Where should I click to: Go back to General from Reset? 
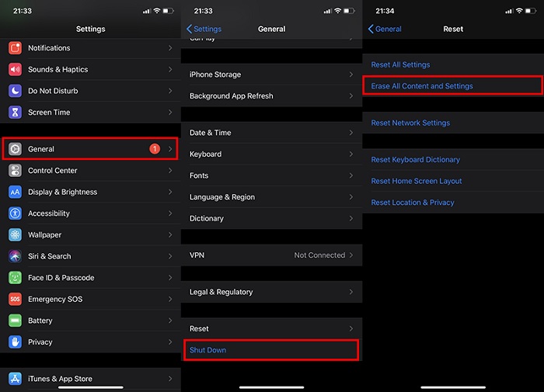pos(385,29)
